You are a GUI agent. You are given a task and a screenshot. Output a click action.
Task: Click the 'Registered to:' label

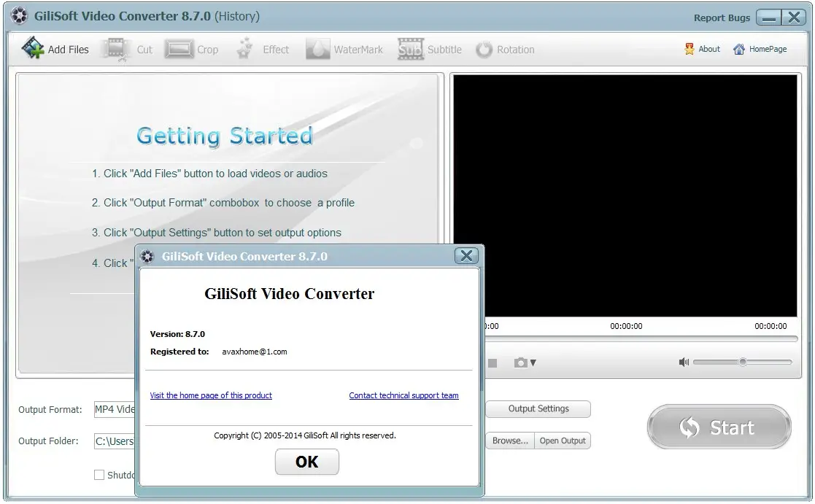[179, 352]
